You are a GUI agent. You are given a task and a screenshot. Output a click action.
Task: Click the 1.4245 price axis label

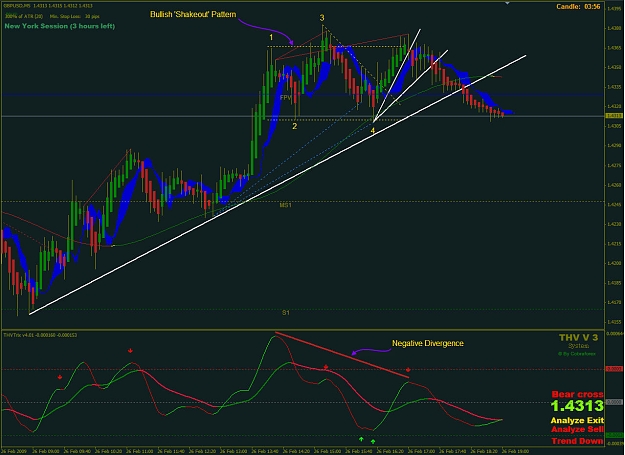tap(613, 204)
